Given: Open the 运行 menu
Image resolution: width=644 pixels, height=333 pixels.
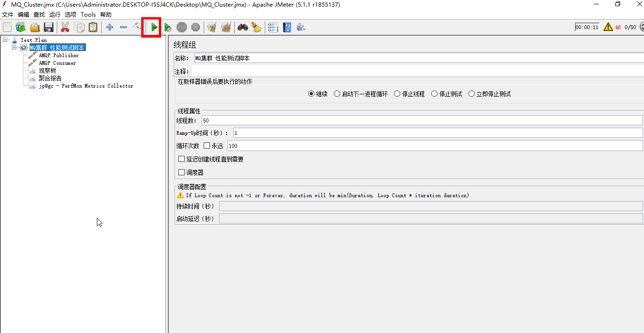Looking at the screenshot, I should point(55,15).
